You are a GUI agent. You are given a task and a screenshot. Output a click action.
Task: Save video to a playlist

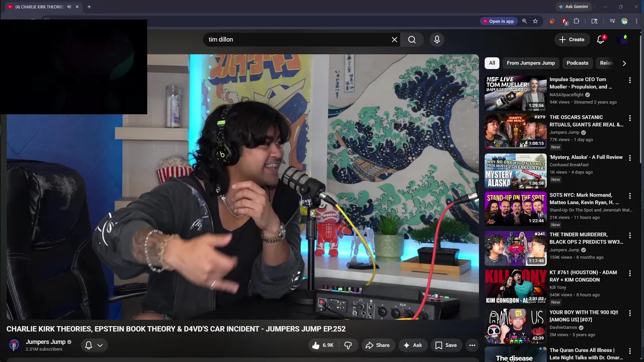(446, 345)
